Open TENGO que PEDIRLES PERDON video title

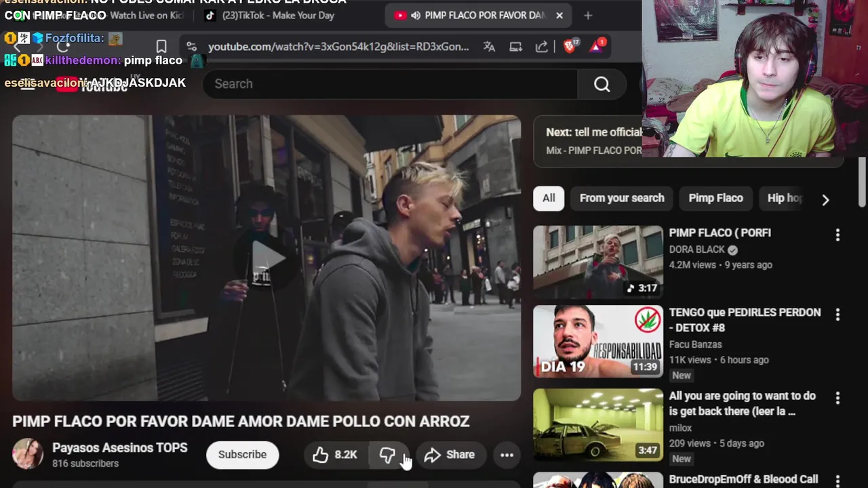click(745, 320)
